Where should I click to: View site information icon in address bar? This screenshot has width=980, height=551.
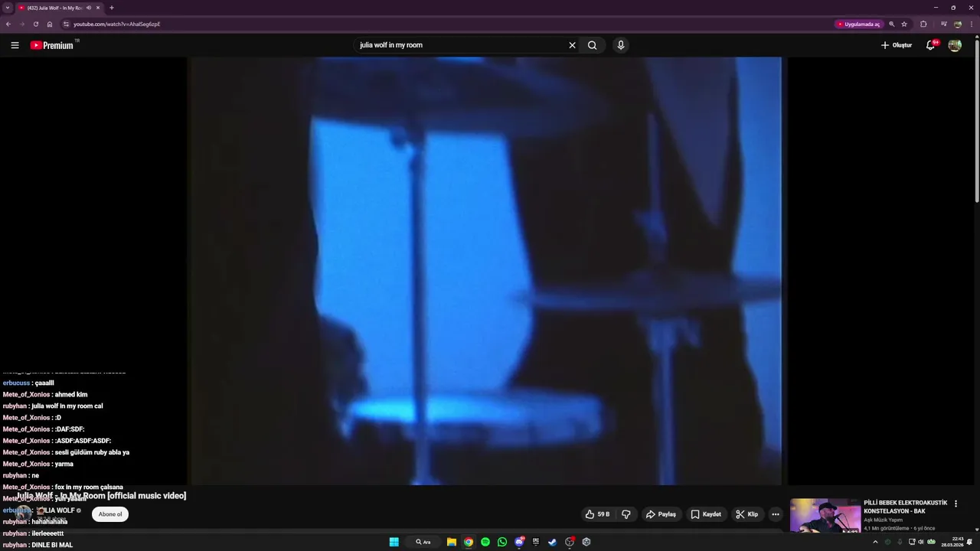point(66,24)
